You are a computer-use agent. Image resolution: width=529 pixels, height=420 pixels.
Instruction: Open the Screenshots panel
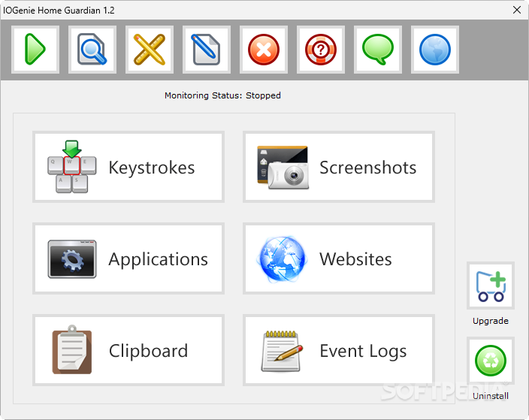pyautogui.click(x=339, y=167)
